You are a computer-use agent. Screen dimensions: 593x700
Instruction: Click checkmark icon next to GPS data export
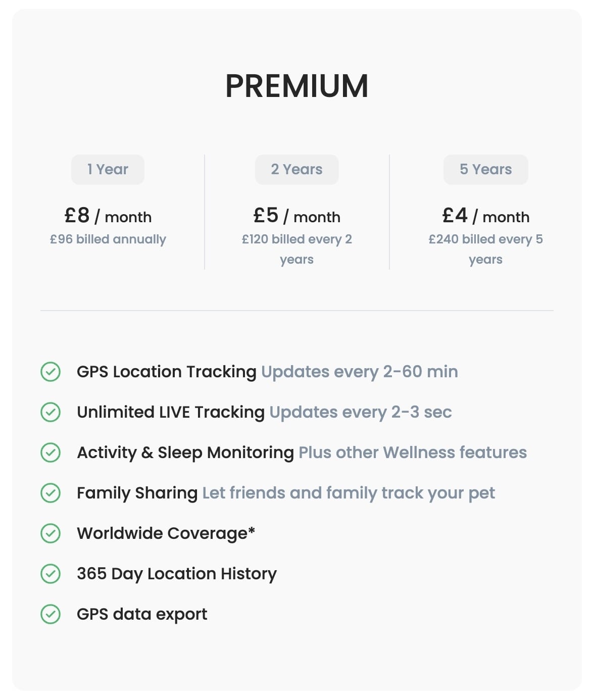tap(51, 614)
